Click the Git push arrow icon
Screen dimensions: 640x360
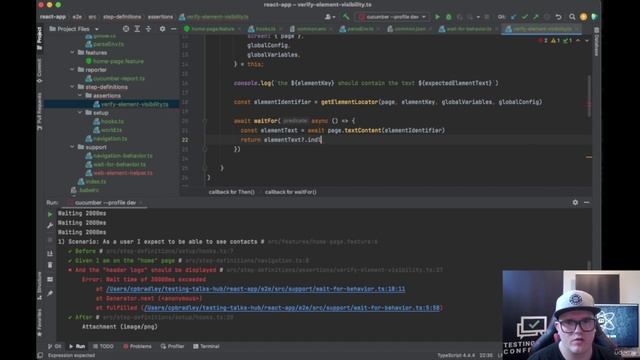coord(536,17)
